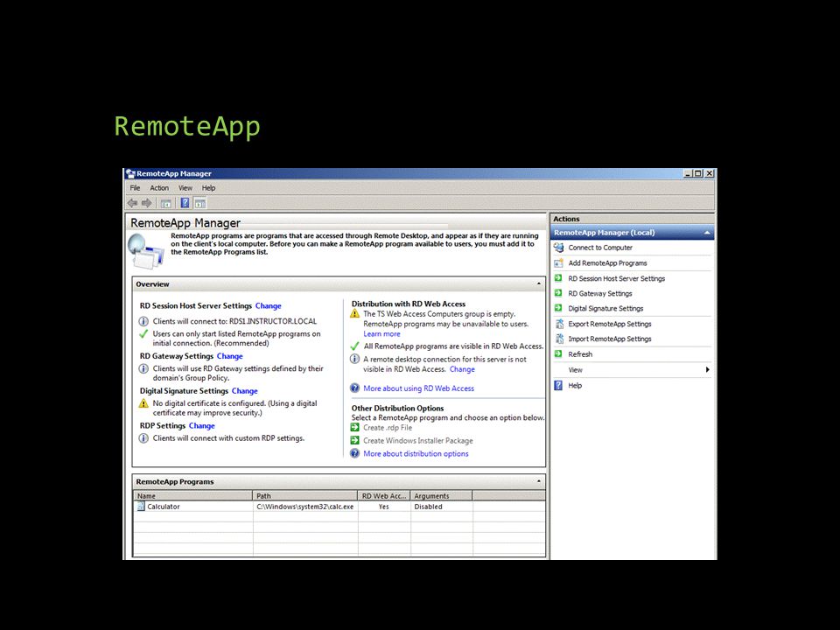This screenshot has width=840, height=630.
Task: Click the Import RemoteApp Settings icon
Action: click(559, 339)
